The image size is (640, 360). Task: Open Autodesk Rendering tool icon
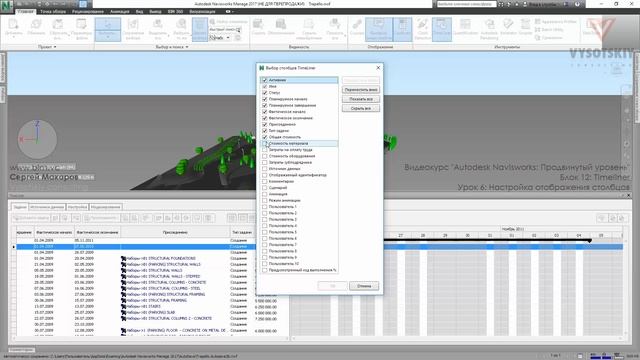point(489,29)
